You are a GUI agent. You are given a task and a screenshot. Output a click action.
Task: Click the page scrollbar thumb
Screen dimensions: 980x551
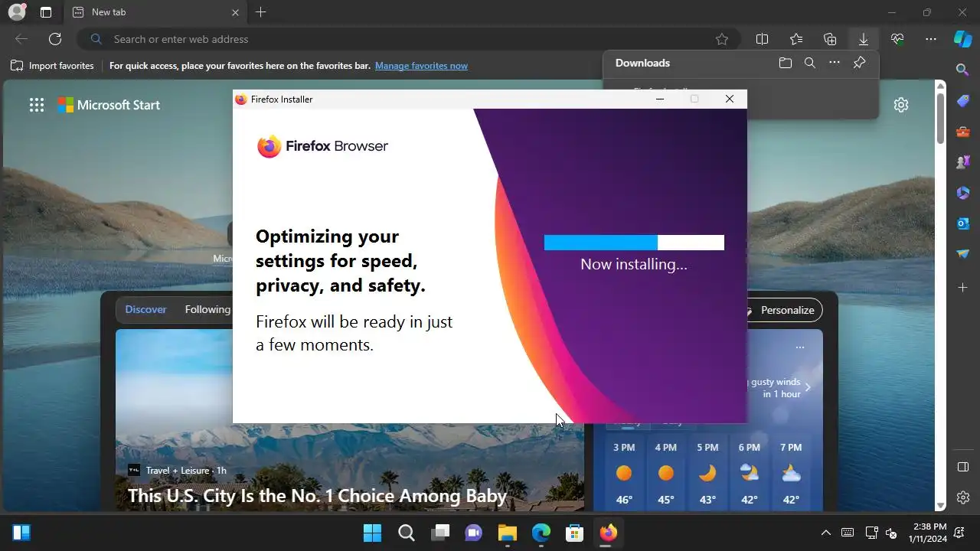point(941,117)
